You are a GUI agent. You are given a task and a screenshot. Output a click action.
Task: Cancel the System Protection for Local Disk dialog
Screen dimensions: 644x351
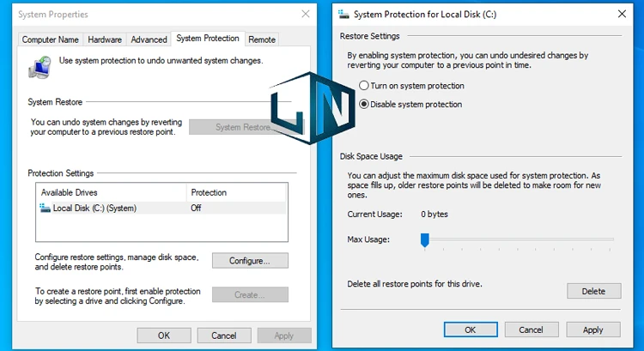click(x=531, y=330)
